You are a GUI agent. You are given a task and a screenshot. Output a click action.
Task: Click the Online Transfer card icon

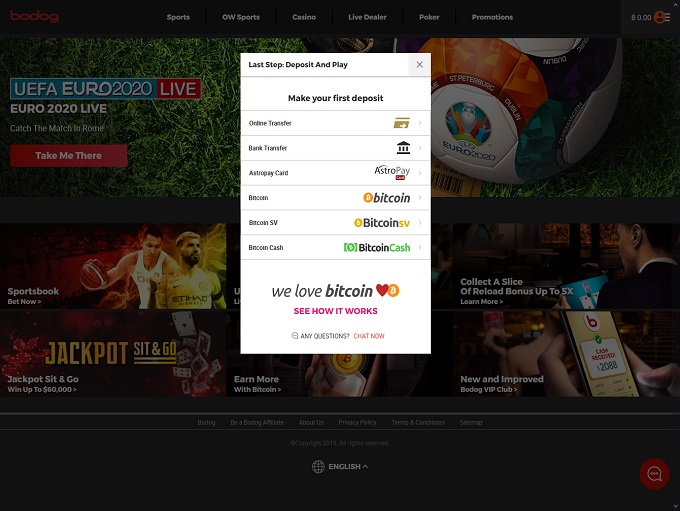pos(402,123)
